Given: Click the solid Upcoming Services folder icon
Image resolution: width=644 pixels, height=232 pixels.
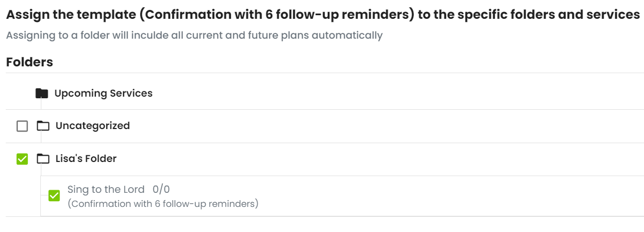Looking at the screenshot, I should point(42,94).
